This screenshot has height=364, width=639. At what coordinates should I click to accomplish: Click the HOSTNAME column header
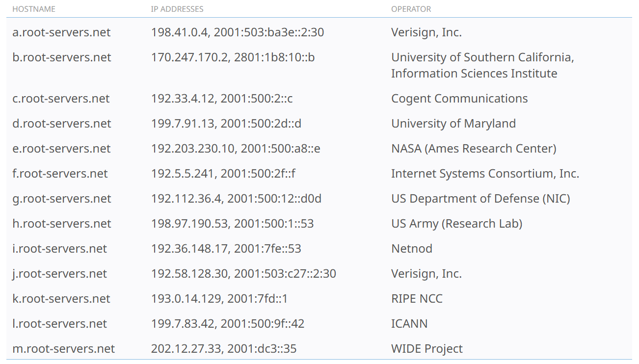point(34,9)
